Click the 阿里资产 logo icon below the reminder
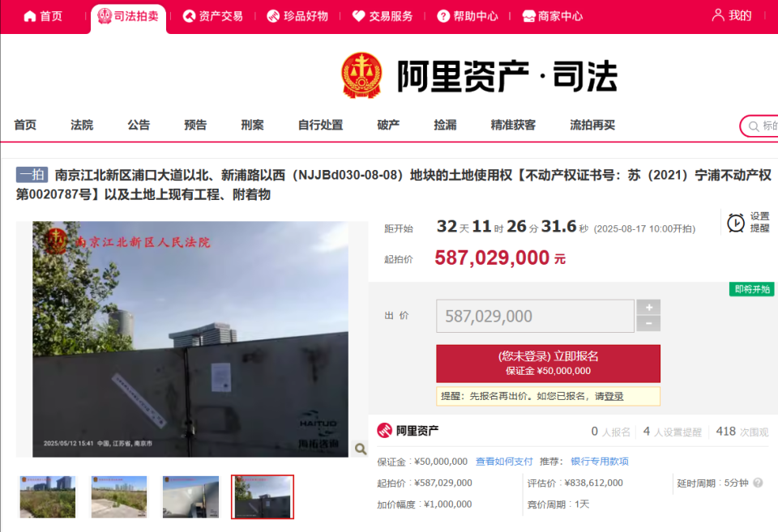778x532 pixels. (384, 430)
